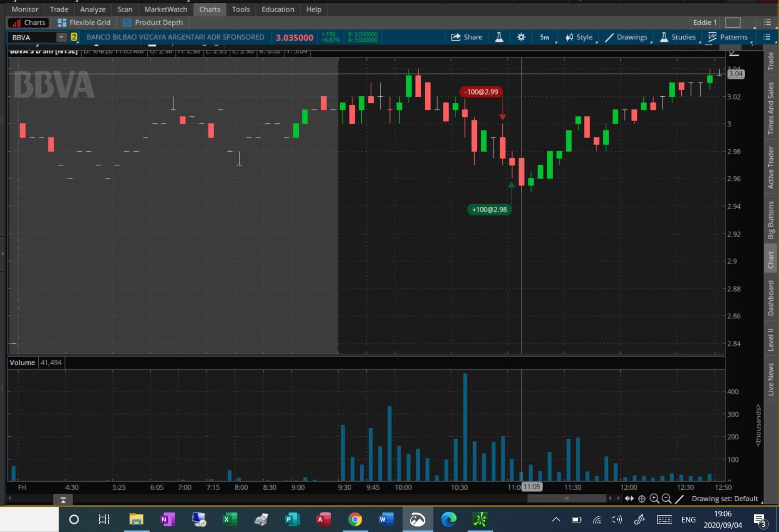Image resolution: width=779 pixels, height=532 pixels.
Task: Go to the Scan tab
Action: click(x=125, y=9)
